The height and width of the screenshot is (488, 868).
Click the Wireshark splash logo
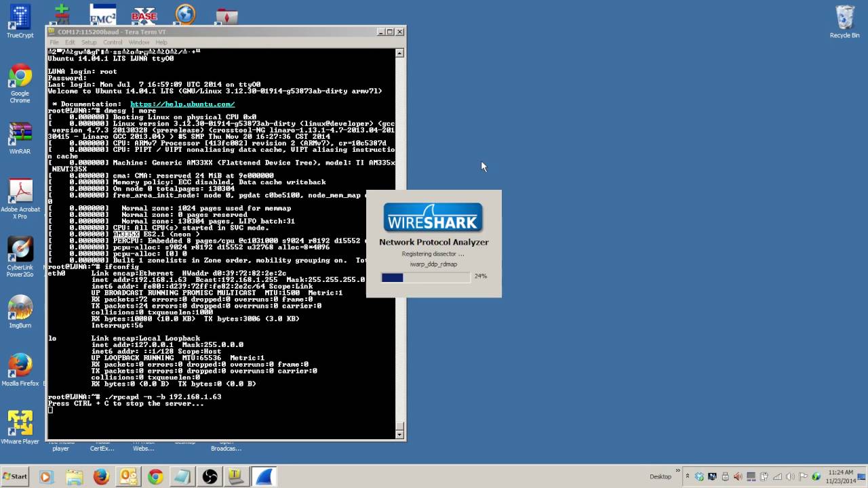pos(433,218)
